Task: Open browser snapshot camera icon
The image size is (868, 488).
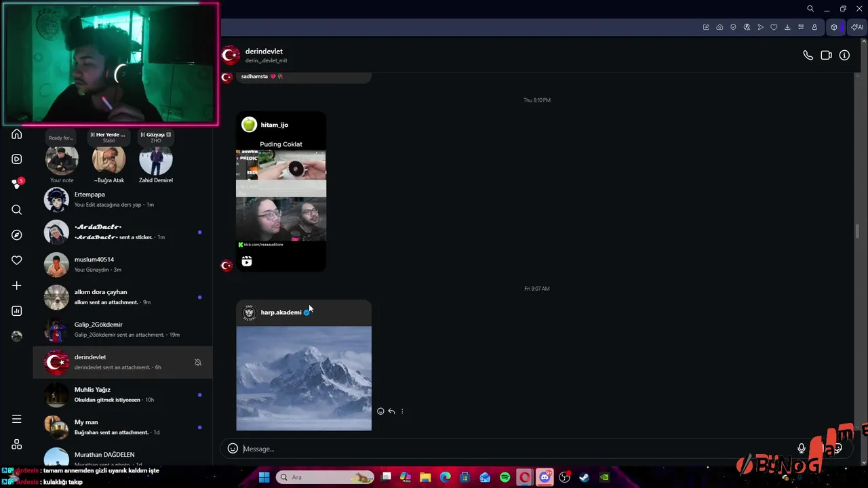Action: [x=719, y=27]
